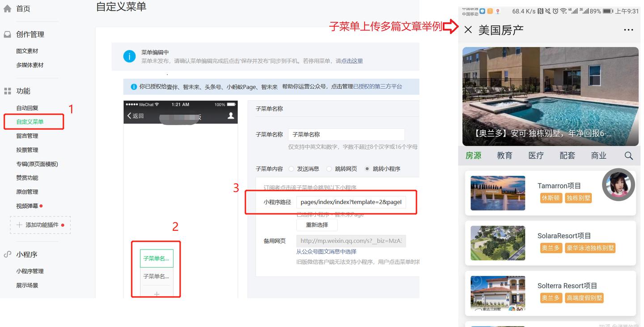Click the 小程序路径 input field
The height and width of the screenshot is (327, 644).
(351, 202)
